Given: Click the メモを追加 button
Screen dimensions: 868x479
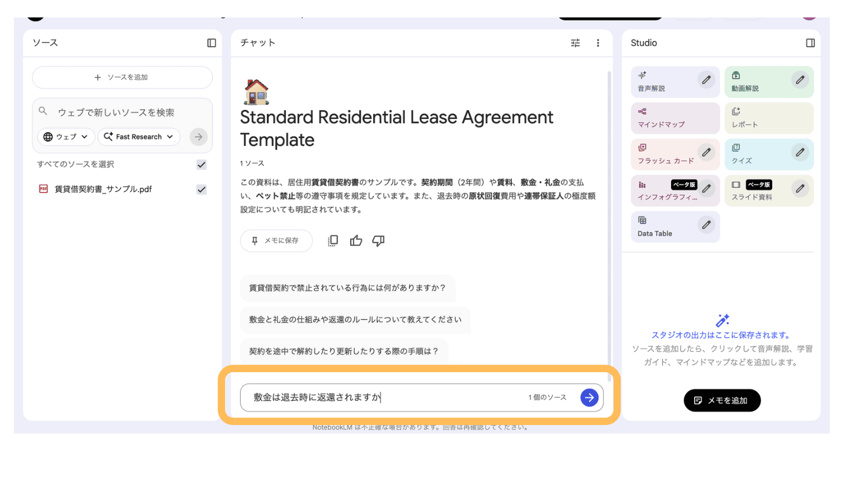Looking at the screenshot, I should 722,400.
